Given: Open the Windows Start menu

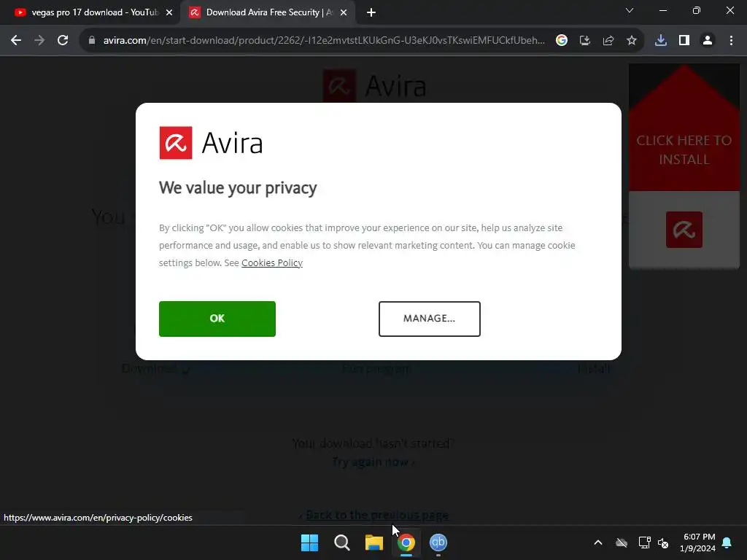Looking at the screenshot, I should tap(309, 542).
